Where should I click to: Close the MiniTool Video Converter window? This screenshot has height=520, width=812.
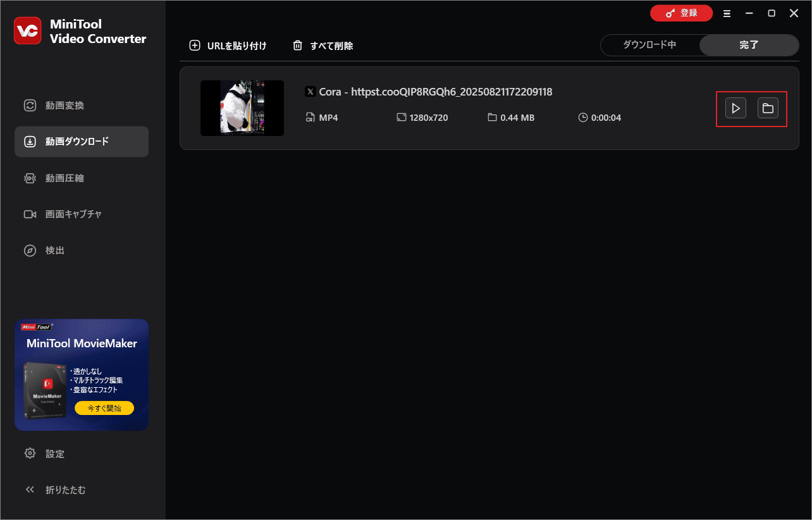[x=794, y=13]
